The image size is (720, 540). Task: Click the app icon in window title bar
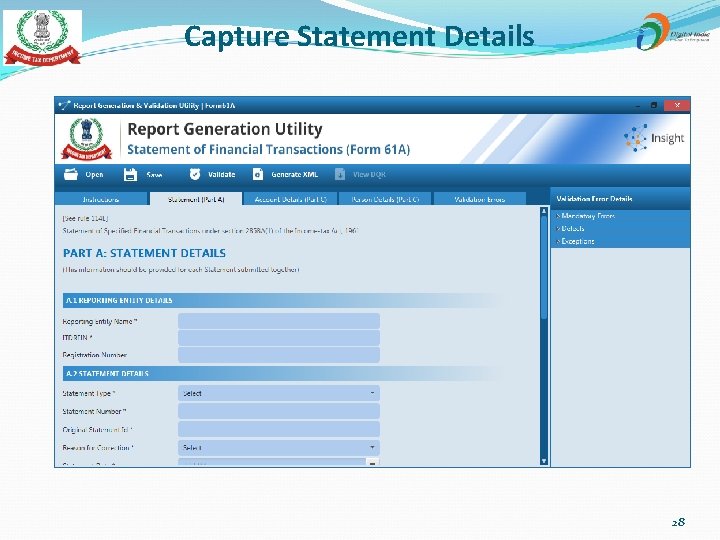(x=64, y=106)
